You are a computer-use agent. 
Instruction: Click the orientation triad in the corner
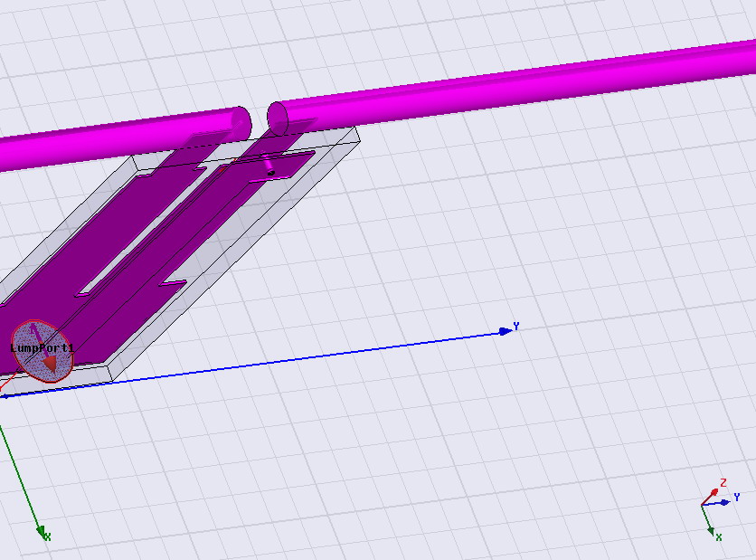pyautogui.click(x=717, y=510)
